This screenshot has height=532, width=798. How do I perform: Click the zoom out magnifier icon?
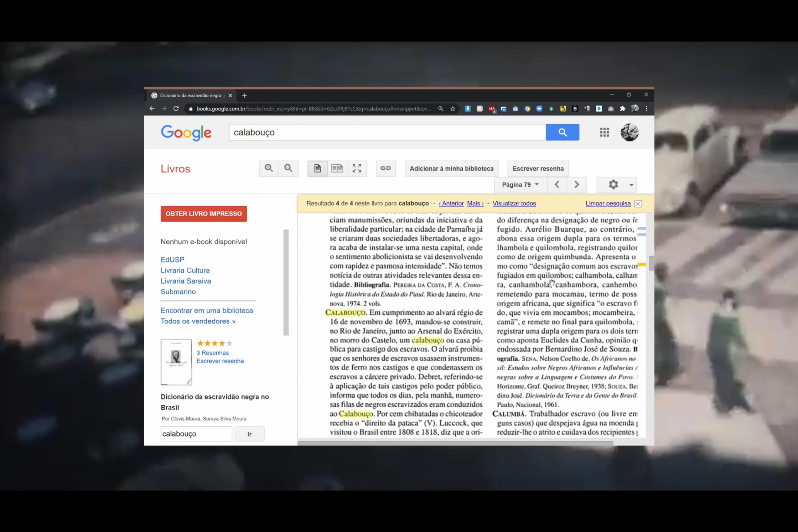tap(288, 168)
